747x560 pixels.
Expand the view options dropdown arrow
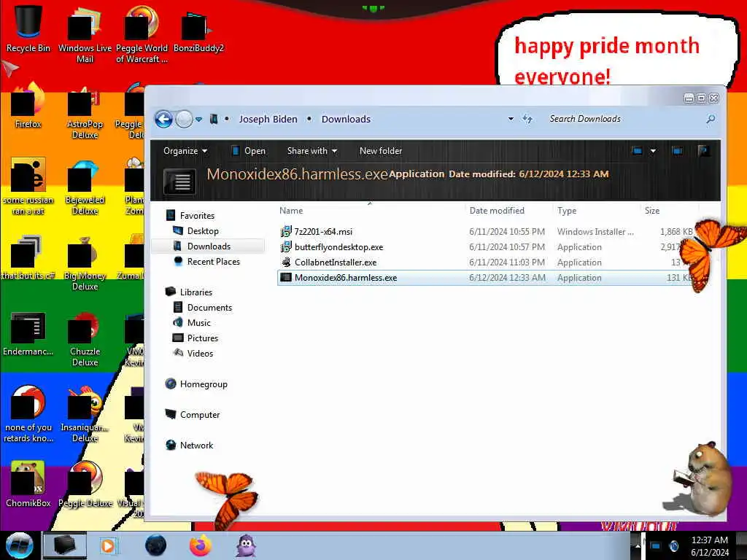pos(653,151)
